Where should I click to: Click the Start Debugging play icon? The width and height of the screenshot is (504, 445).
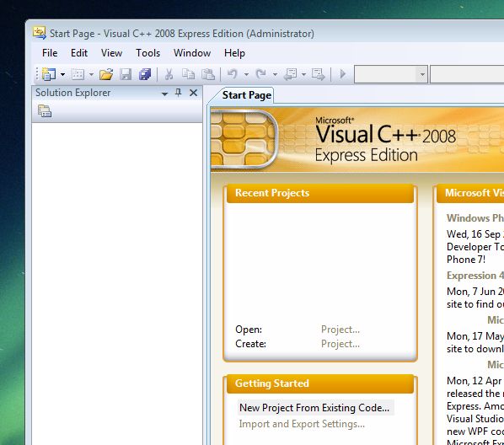tap(343, 74)
